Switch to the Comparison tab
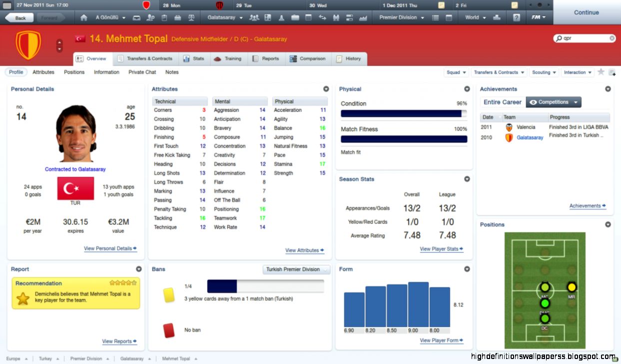This screenshot has height=364, width=621. point(307,58)
